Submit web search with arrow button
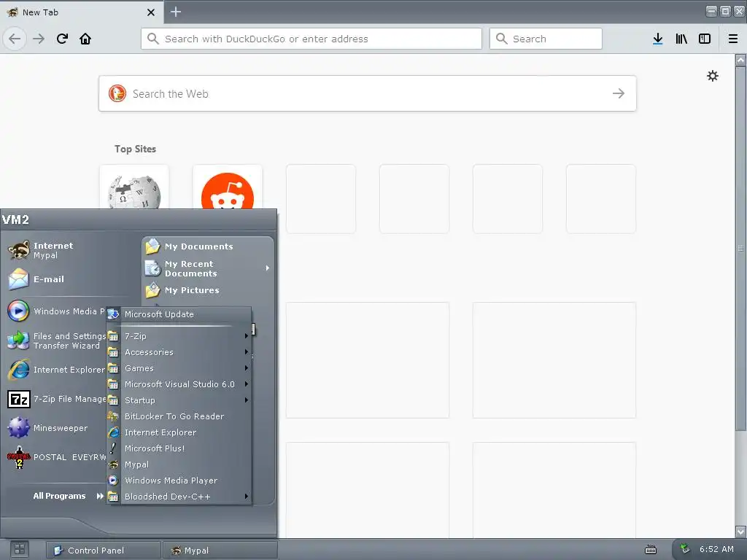Image resolution: width=747 pixels, height=560 pixels. click(619, 93)
